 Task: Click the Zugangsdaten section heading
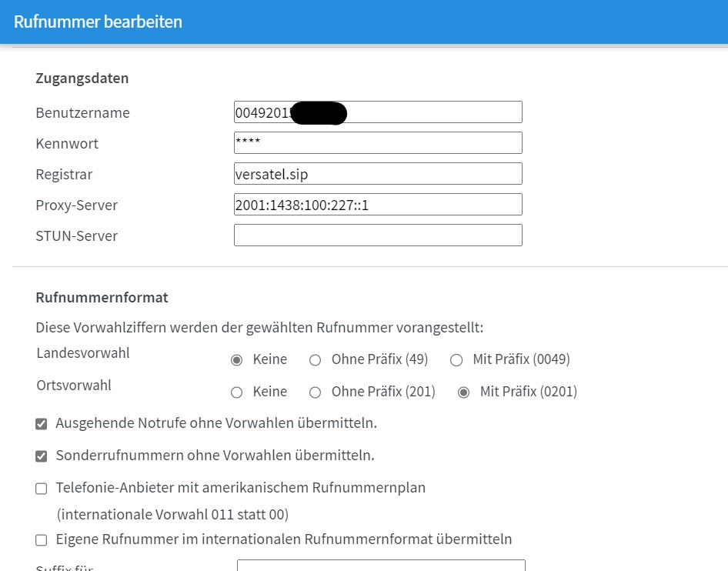click(82, 78)
